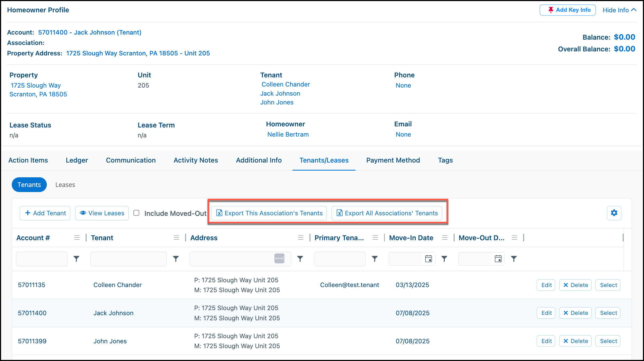The image size is (644, 361).
Task: Open the grid settings gear icon
Action: coord(614,213)
